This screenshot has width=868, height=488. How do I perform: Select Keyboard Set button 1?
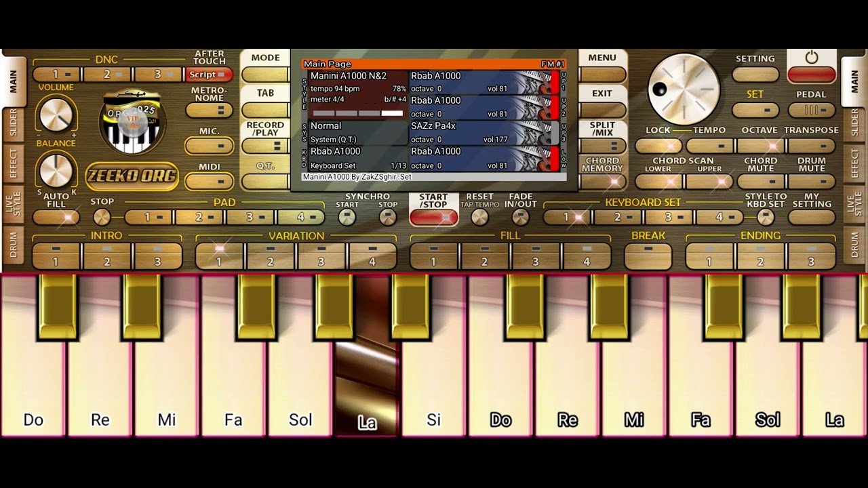point(568,217)
